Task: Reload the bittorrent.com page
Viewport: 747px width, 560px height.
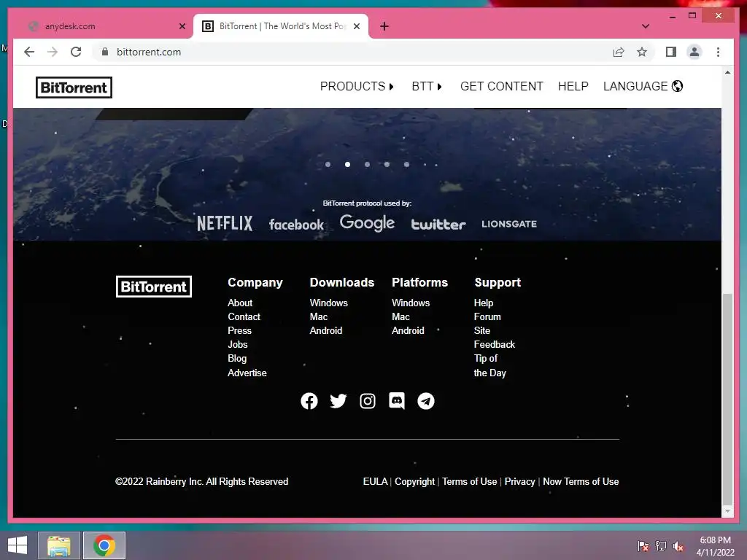Action: (x=76, y=52)
